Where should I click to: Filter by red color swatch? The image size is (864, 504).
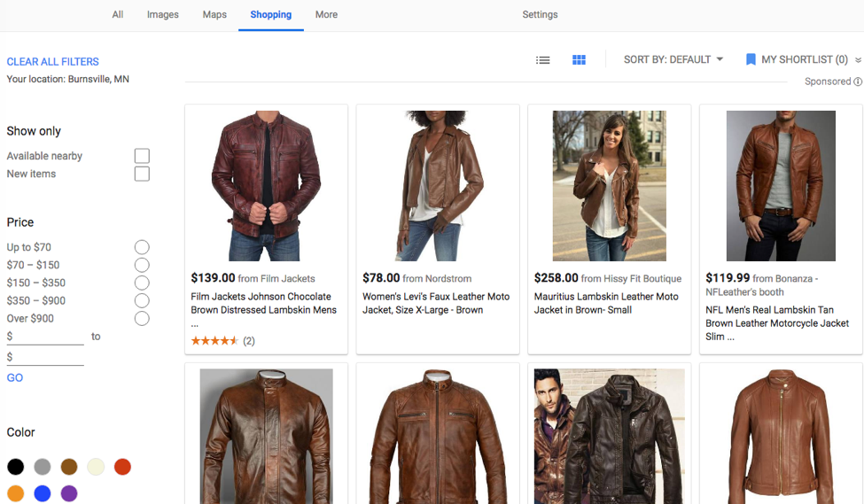pos(122,467)
